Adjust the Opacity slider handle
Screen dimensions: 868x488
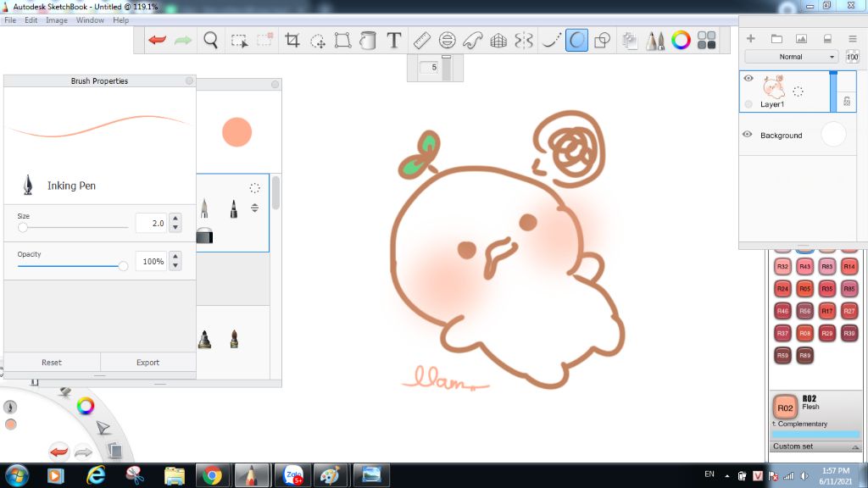pyautogui.click(x=123, y=266)
